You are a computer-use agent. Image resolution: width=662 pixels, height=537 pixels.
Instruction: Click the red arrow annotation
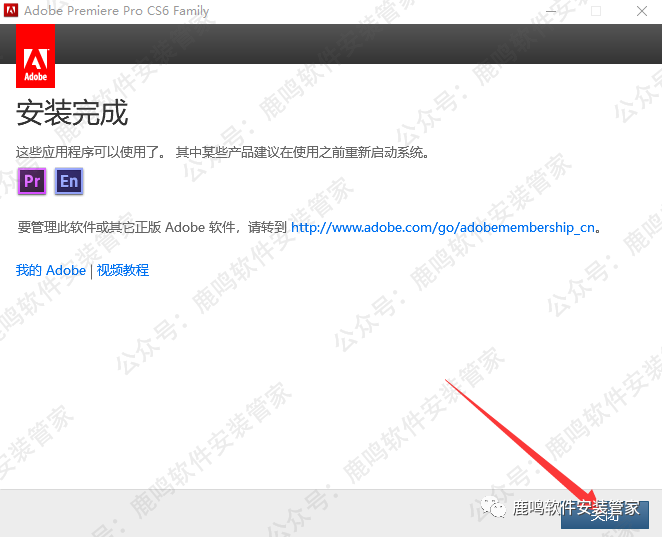[520, 440]
